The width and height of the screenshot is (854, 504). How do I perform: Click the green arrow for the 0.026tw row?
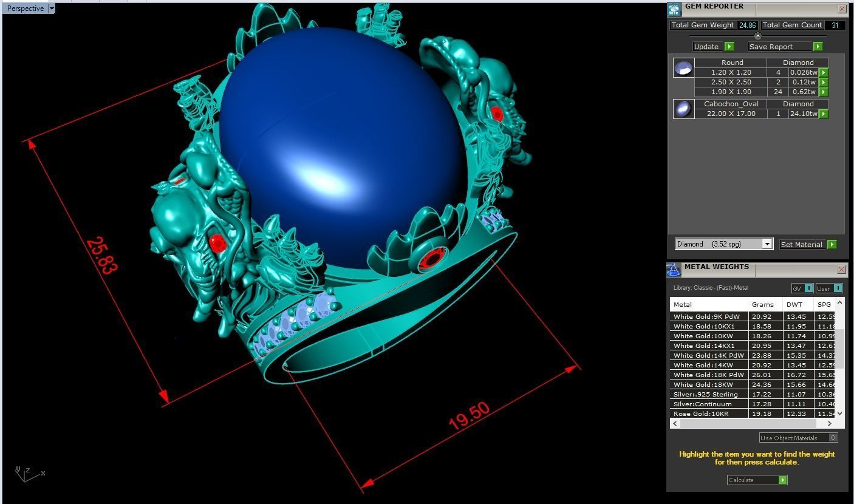(824, 72)
